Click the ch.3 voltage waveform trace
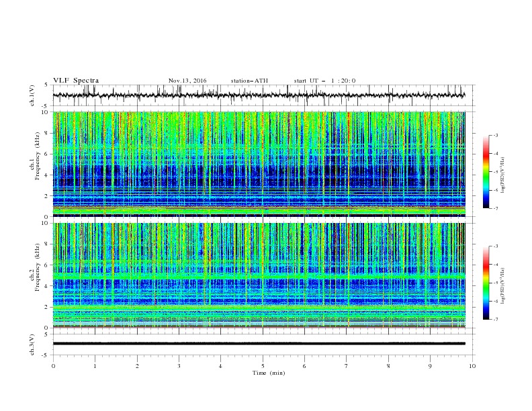Screen dimensions: 532x411 259,344
